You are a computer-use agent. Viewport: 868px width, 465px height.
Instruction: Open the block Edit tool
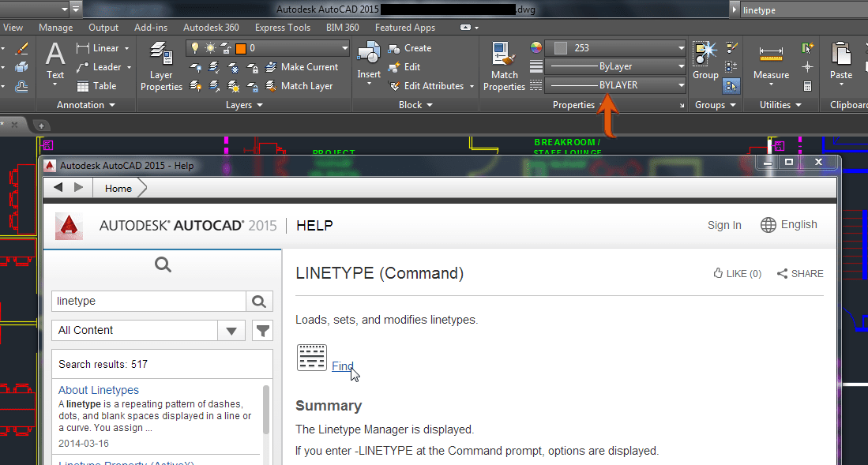(404, 67)
